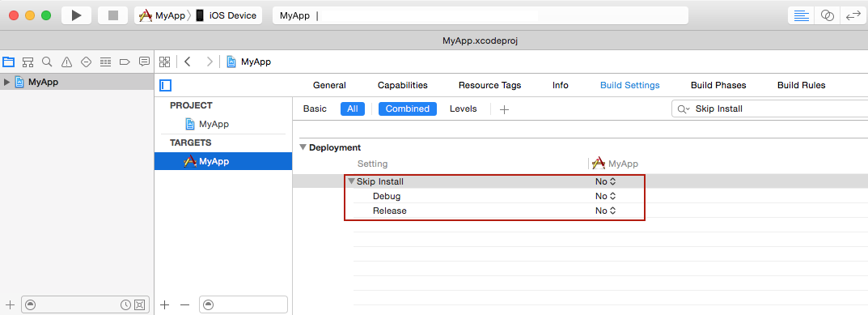This screenshot has width=868, height=315.
Task: Choose the MyApp scheme in the toolbar
Action: (x=162, y=15)
